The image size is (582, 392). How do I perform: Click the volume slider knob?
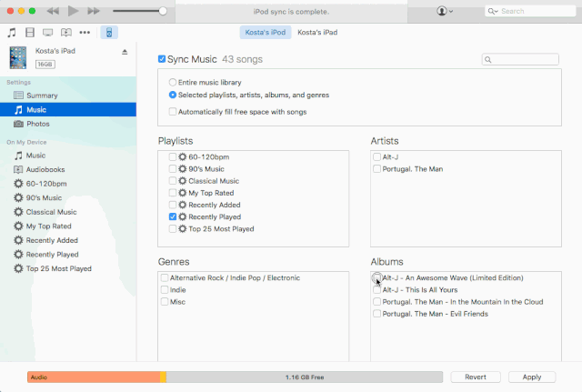coord(163,11)
